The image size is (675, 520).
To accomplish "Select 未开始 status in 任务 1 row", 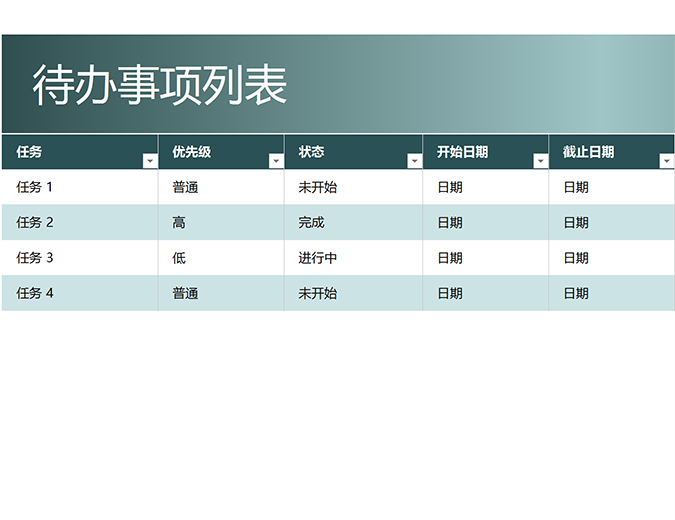I will click(x=353, y=187).
